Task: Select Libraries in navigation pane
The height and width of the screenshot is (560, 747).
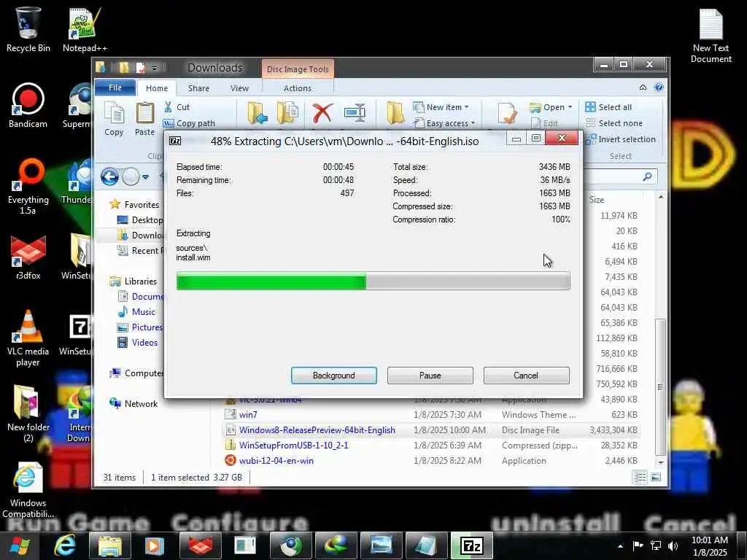Action: (x=133, y=281)
